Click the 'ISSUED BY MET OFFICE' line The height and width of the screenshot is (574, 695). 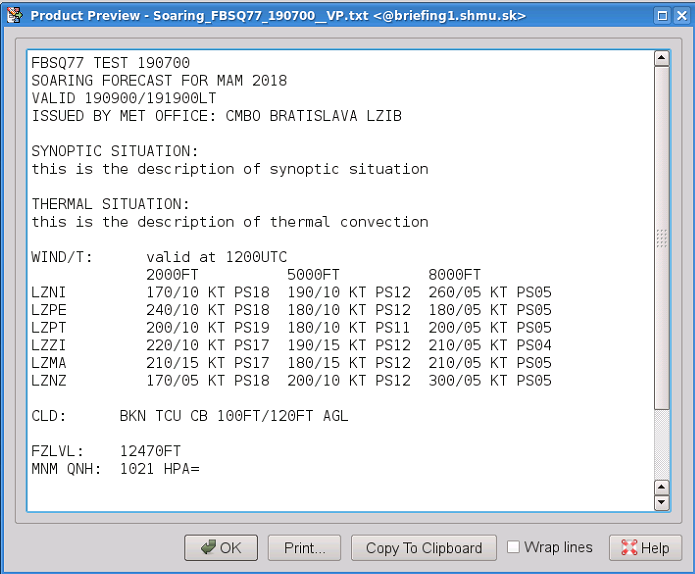coord(216,116)
